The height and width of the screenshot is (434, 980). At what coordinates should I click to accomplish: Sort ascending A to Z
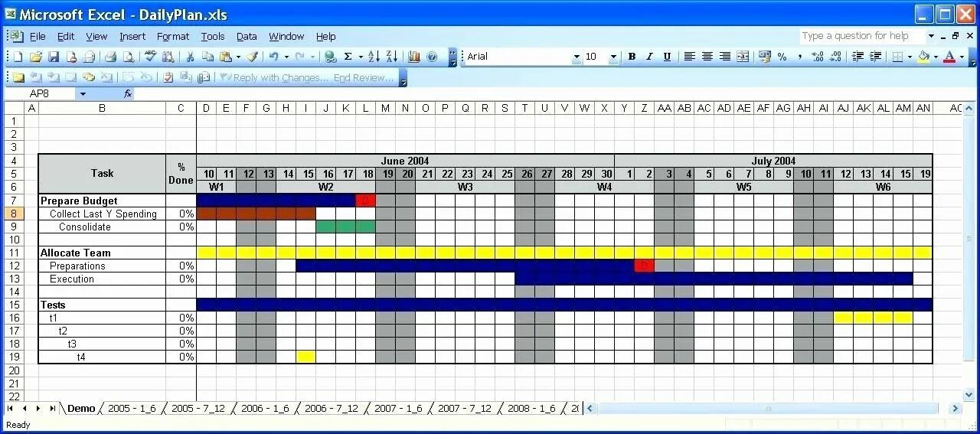coord(374,57)
